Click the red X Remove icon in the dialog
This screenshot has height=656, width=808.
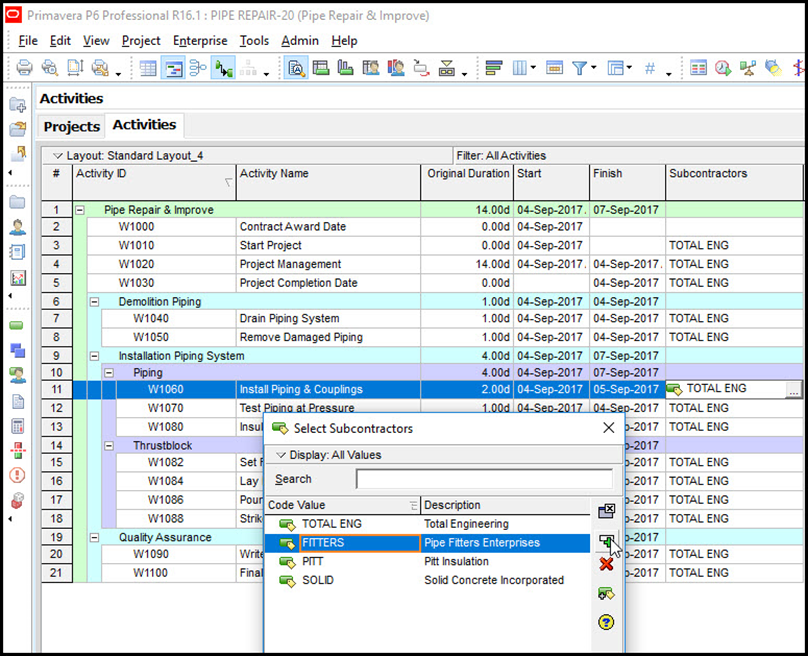click(606, 565)
